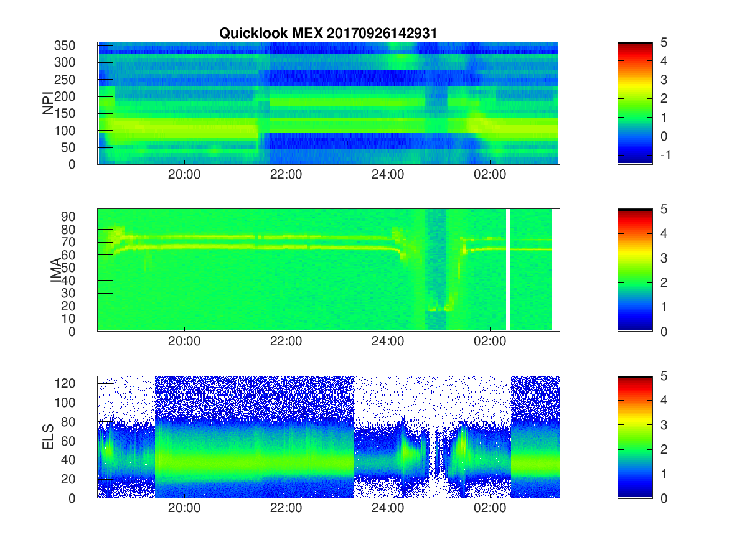Image resolution: width=747 pixels, height=560 pixels.
Task: Click the IMA panel's color bar
Action: coord(635,270)
